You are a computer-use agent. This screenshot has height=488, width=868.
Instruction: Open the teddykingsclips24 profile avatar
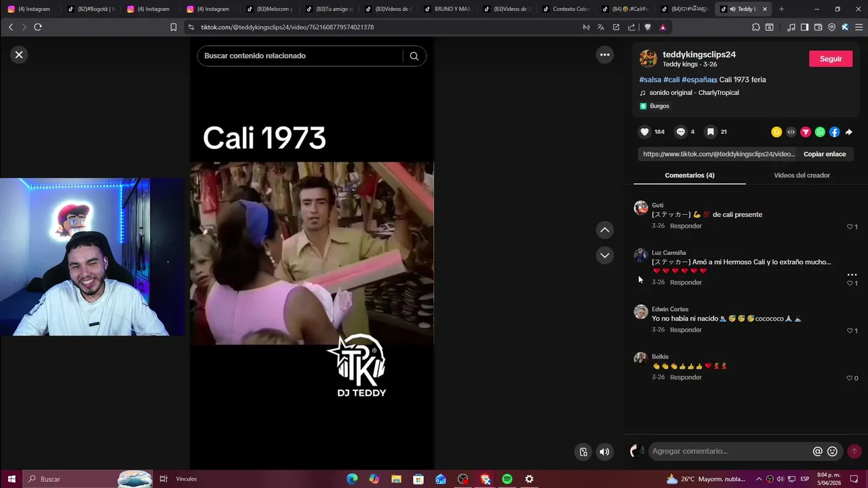click(648, 59)
